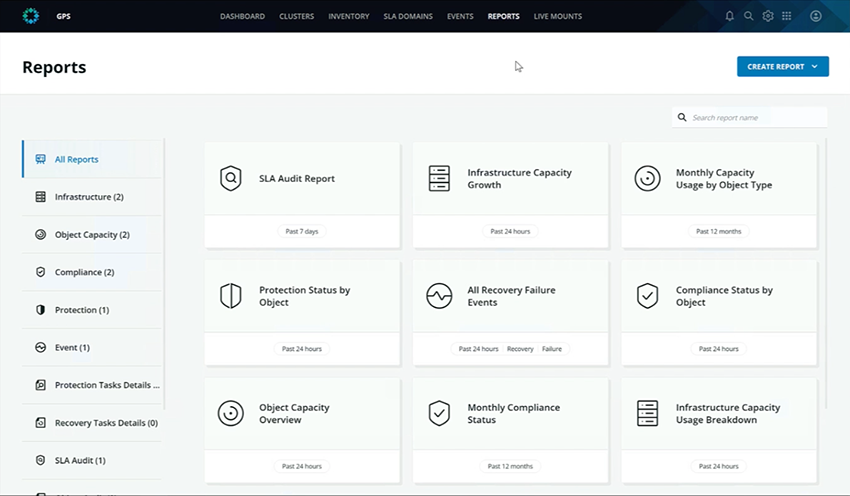
Task: Open Object Capacity Overview report title
Action: coord(294,414)
